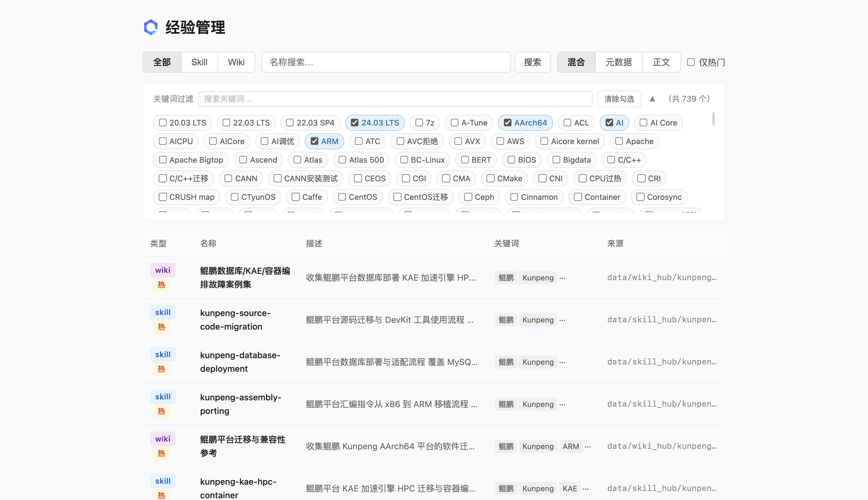Focus the 搜索关键词 filter input
The image size is (868, 500).
point(395,99)
